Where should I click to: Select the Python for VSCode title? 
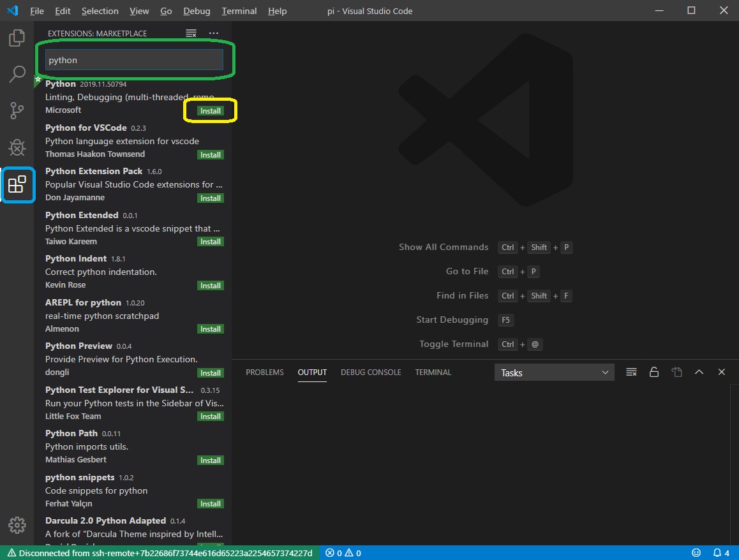pyautogui.click(x=86, y=128)
